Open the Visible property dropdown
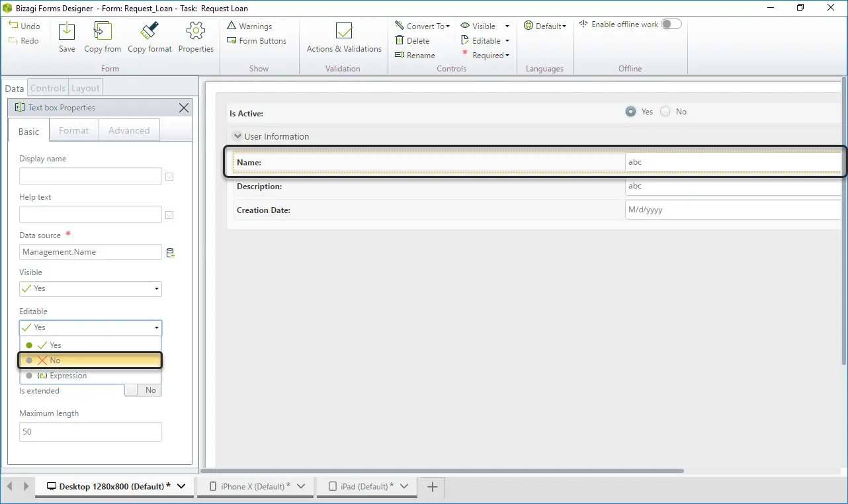This screenshot has height=504, width=848. tap(91, 288)
